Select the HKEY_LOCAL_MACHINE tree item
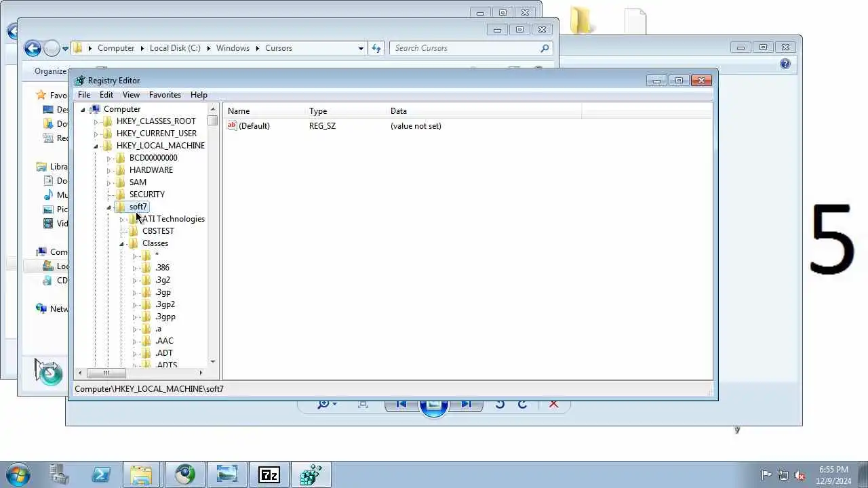The image size is (868, 488). click(160, 146)
